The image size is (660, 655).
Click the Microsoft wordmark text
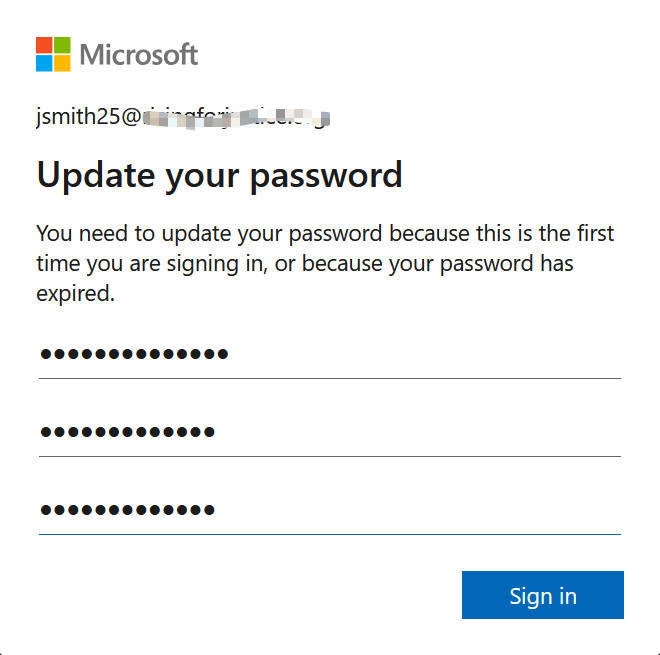coord(139,55)
